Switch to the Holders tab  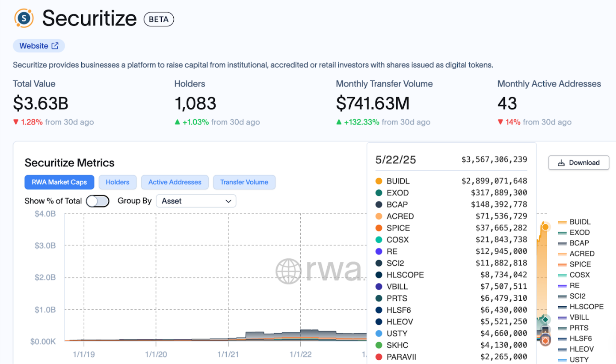click(x=117, y=182)
